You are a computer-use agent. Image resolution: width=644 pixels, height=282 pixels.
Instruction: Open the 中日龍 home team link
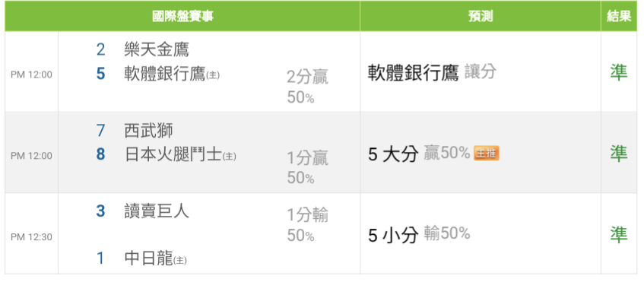(x=148, y=258)
